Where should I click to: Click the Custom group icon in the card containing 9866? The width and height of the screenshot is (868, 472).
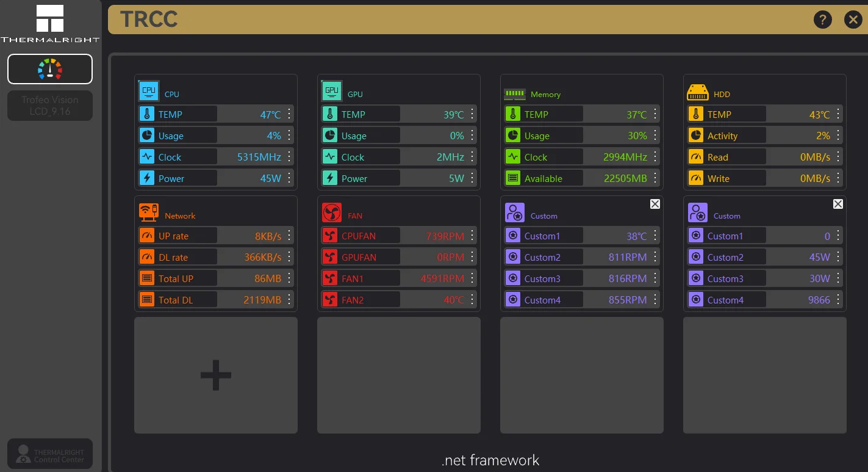[x=698, y=212]
